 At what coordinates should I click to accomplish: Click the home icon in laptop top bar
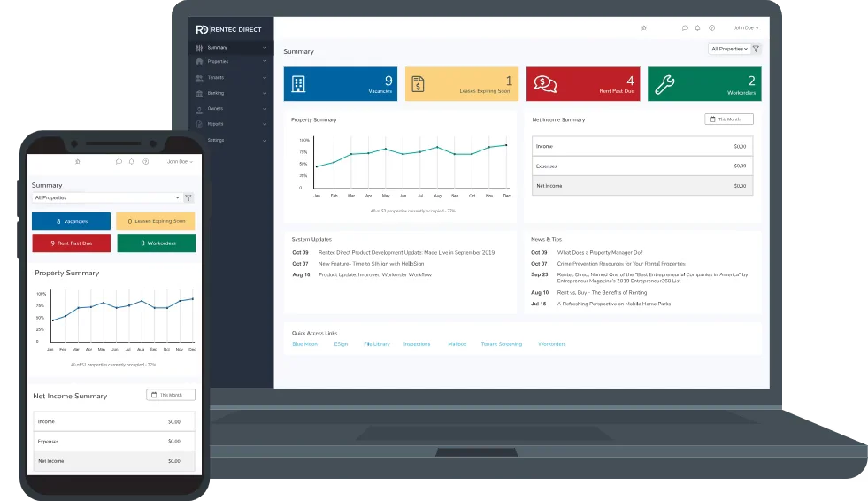tap(644, 27)
